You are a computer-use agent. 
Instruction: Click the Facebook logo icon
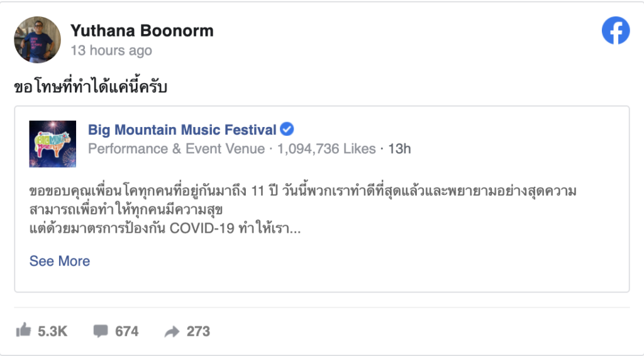tap(615, 30)
